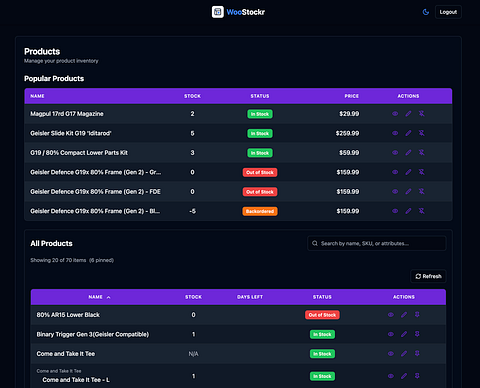View 80% AR15 Lower Black with the eye icon

tap(391, 315)
